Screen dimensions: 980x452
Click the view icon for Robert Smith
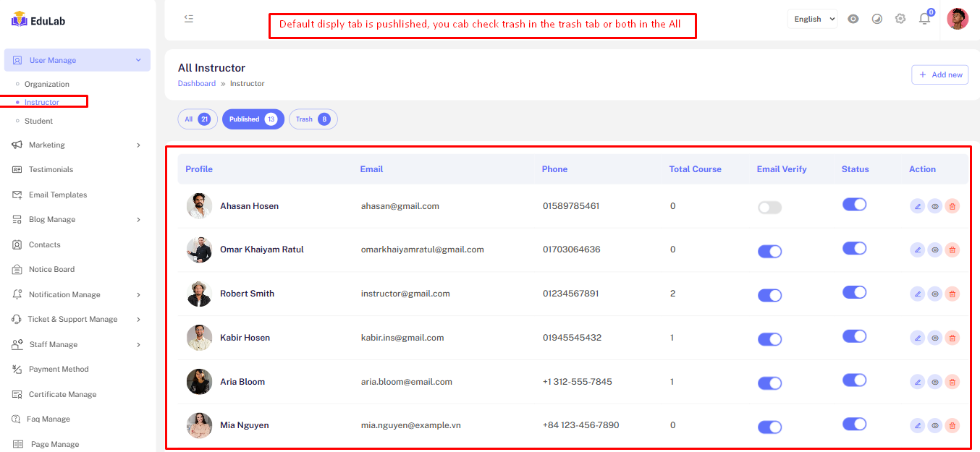[934, 294]
